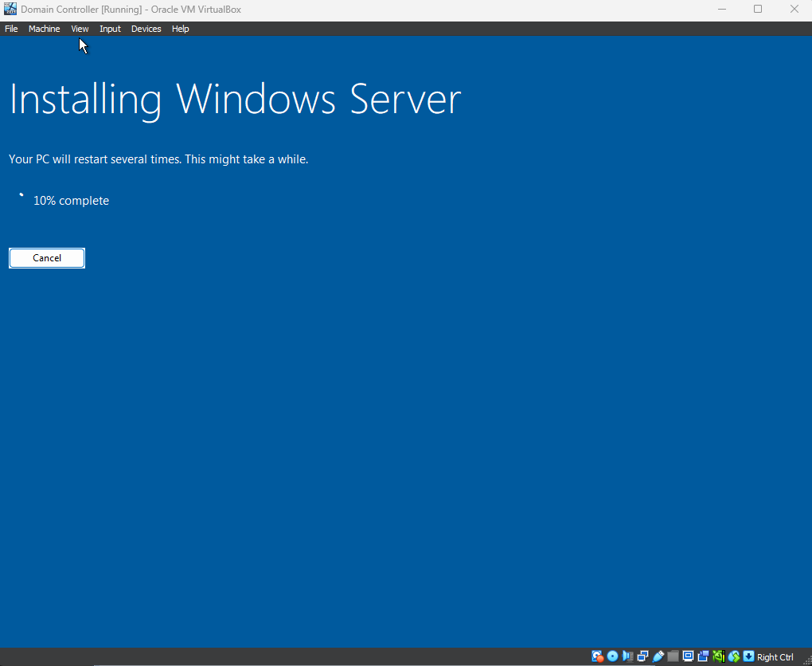Open the File menu
Image resolution: width=812 pixels, height=666 pixels.
(11, 29)
